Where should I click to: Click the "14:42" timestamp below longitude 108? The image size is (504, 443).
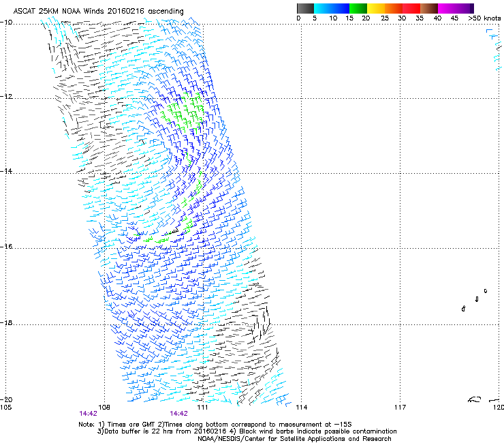coord(88,414)
